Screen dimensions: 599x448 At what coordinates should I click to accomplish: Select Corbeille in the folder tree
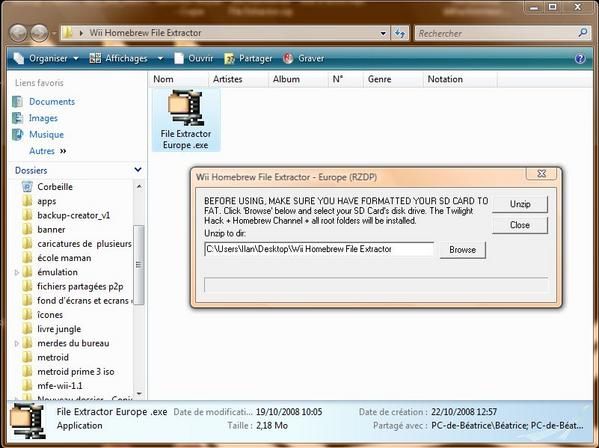pyautogui.click(x=55, y=187)
